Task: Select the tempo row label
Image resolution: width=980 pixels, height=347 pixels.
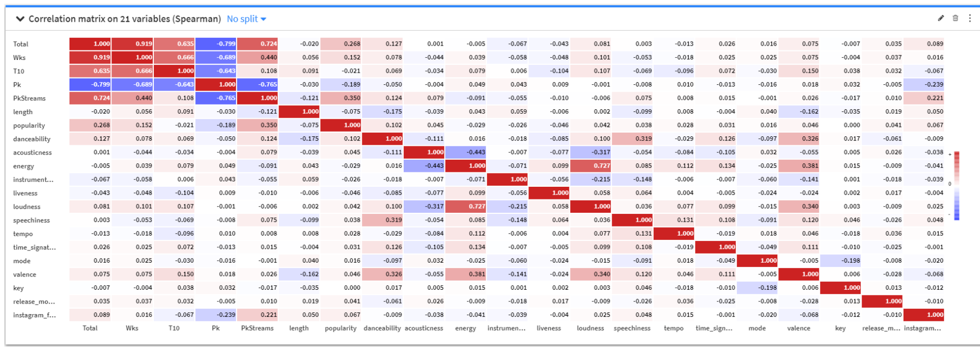Action: pos(23,234)
